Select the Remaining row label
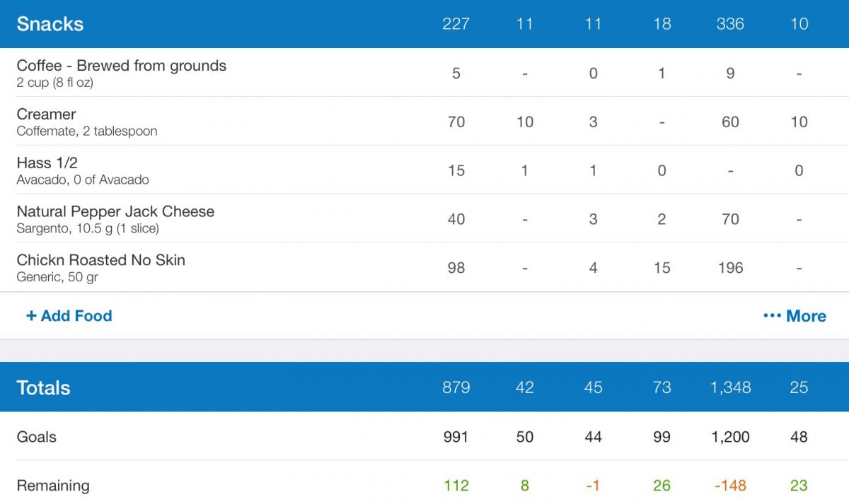The image size is (849, 504). (53, 486)
